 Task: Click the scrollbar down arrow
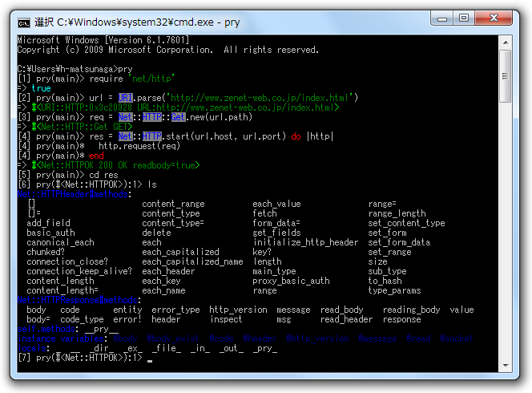click(506, 366)
